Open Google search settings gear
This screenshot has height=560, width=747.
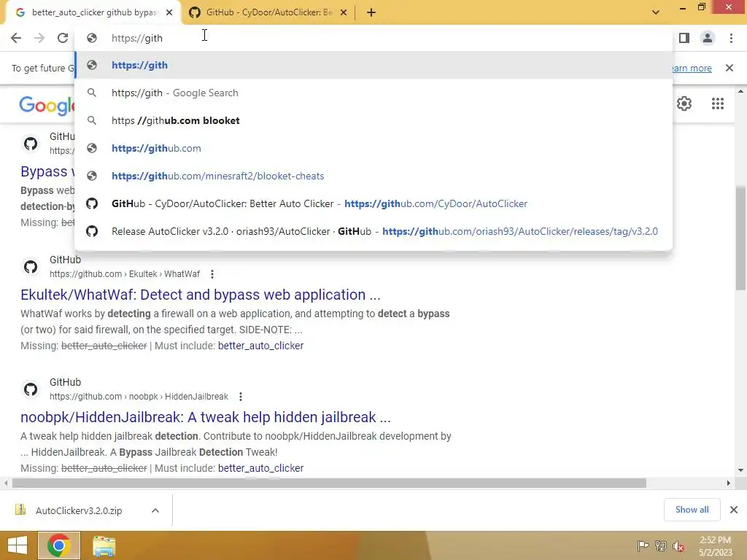(x=684, y=104)
